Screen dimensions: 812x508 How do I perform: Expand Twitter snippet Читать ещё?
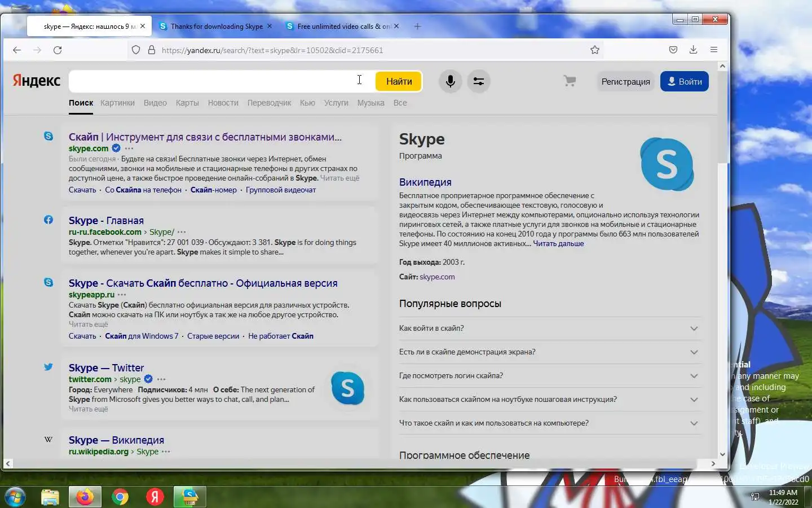[88, 409]
